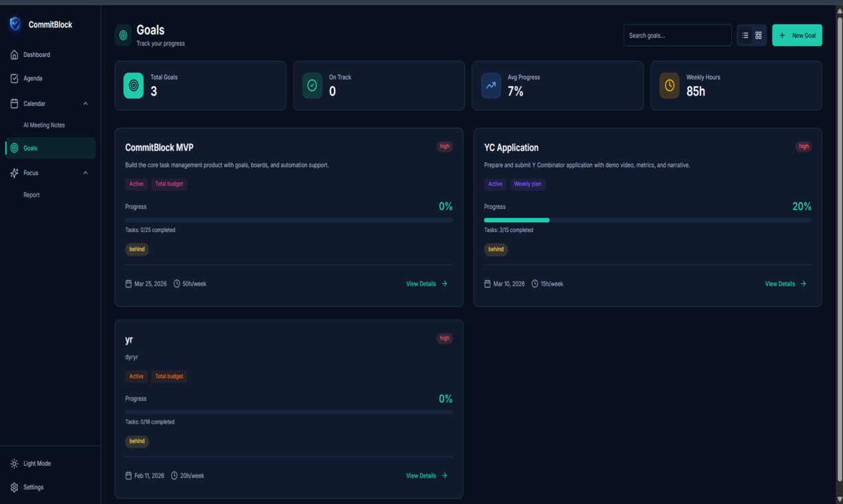Collapse the Calendar section in sidebar
This screenshot has height=504, width=843.
(x=85, y=103)
